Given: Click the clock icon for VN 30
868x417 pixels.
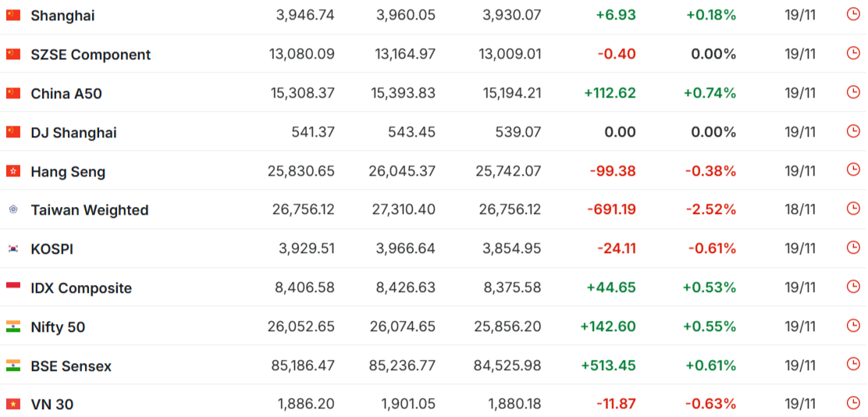Looking at the screenshot, I should (x=853, y=403).
